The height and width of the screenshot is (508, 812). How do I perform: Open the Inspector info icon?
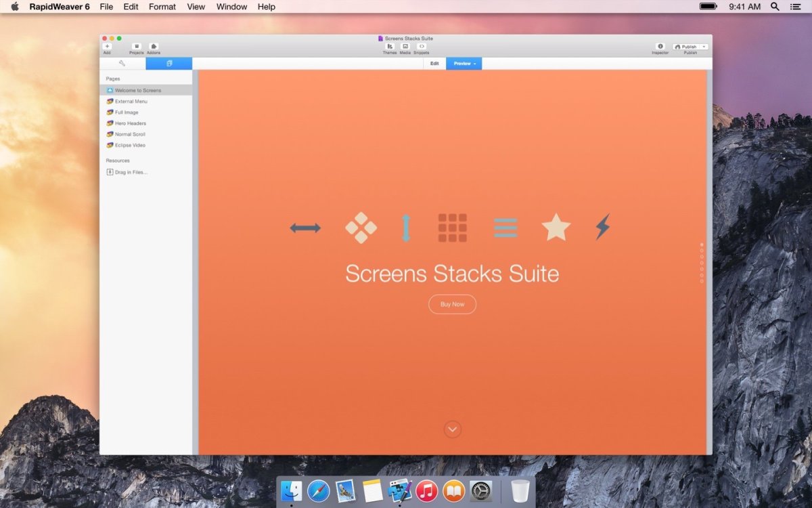coord(660,46)
